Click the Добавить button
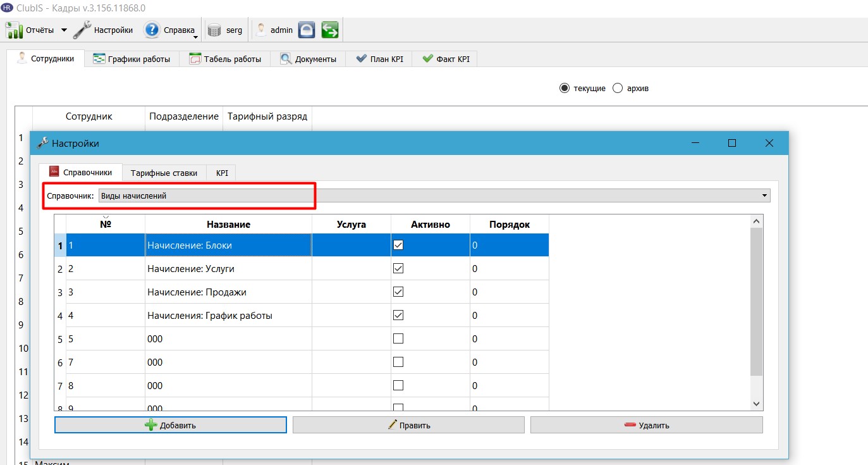868x465 pixels. pos(171,425)
